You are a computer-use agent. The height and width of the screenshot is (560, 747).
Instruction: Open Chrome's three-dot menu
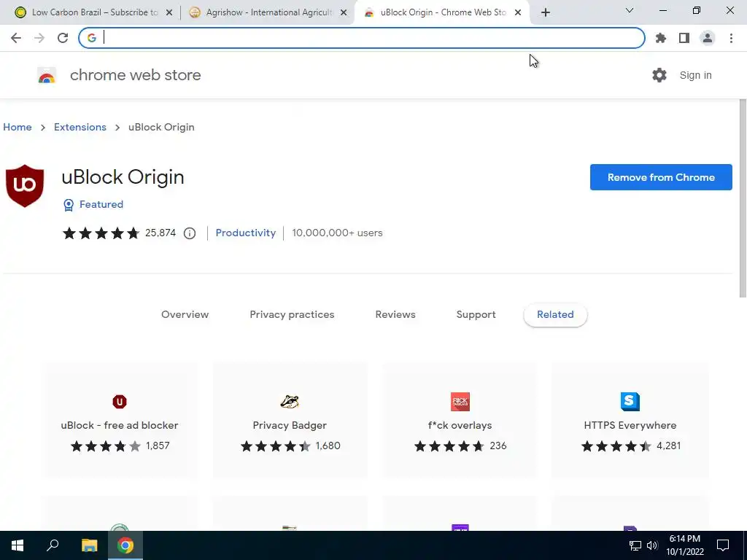pyautogui.click(x=731, y=38)
